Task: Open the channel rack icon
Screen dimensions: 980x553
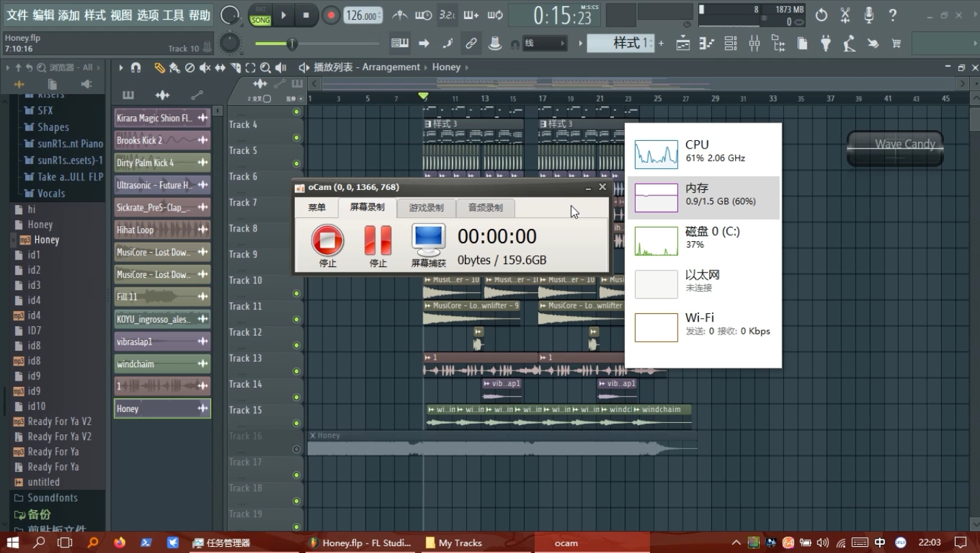Action: 730,44
